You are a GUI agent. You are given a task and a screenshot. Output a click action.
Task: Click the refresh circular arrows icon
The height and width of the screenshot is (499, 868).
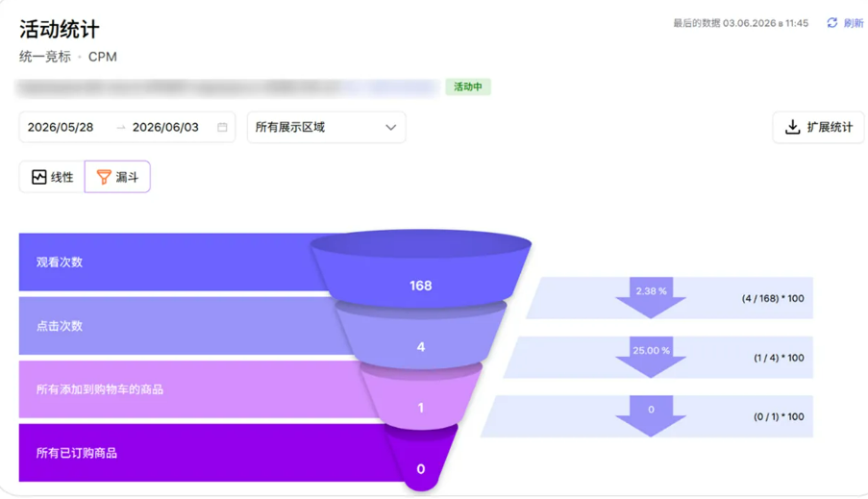tap(832, 23)
